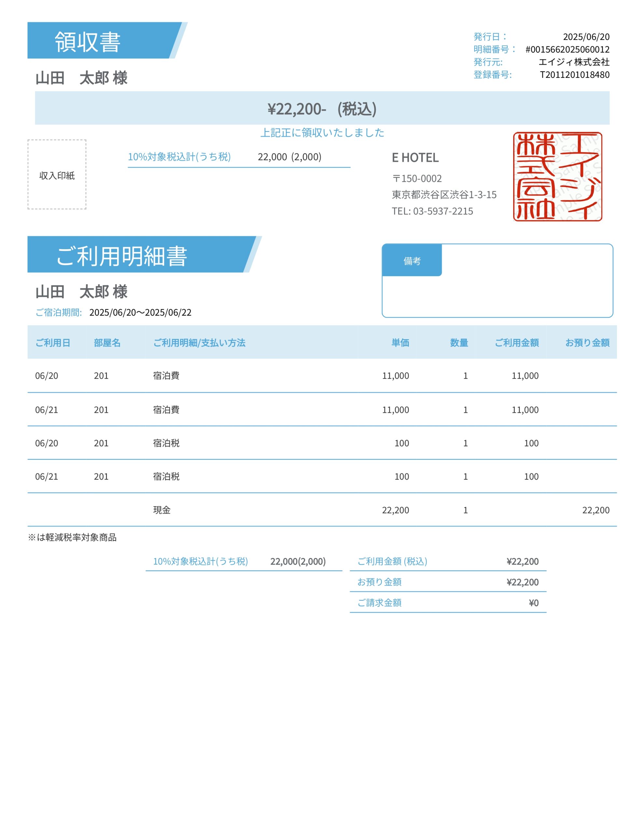Click the red company seal stamp
Image resolution: width=644 pixels, height=834 pixels.
557,177
